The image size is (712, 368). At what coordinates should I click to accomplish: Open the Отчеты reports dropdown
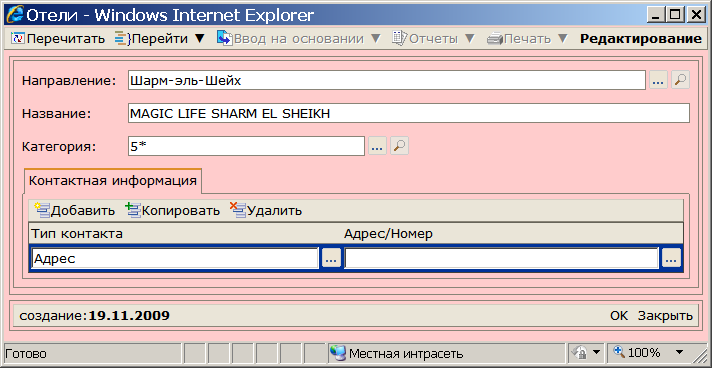coord(470,39)
